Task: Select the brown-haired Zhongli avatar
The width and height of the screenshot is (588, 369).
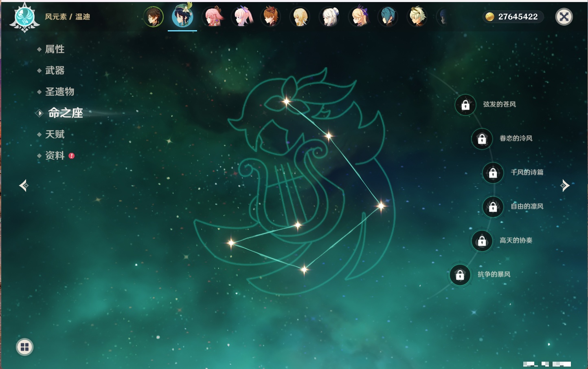Action: click(154, 17)
